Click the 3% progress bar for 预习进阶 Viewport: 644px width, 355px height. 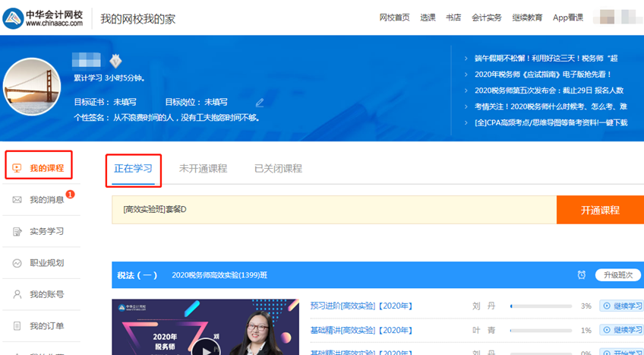click(x=541, y=306)
